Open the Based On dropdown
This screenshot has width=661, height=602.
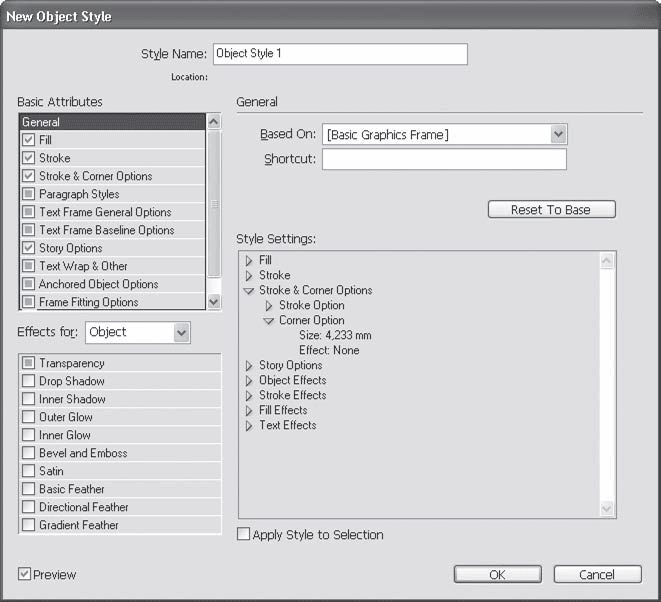(558, 134)
